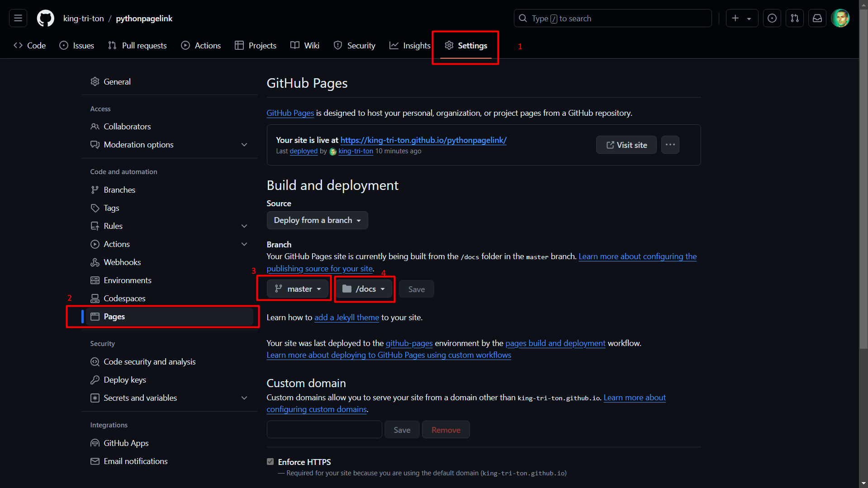Click the Deploy keys key icon
Viewport: 868px width, 488px height.
[95, 380]
